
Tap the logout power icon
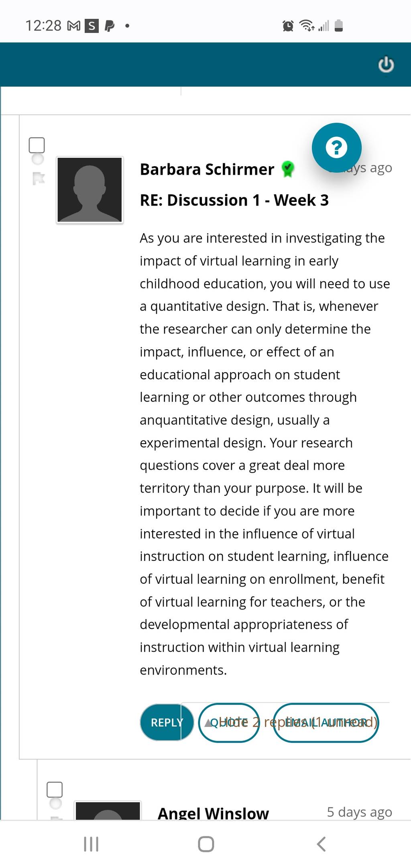tap(386, 65)
